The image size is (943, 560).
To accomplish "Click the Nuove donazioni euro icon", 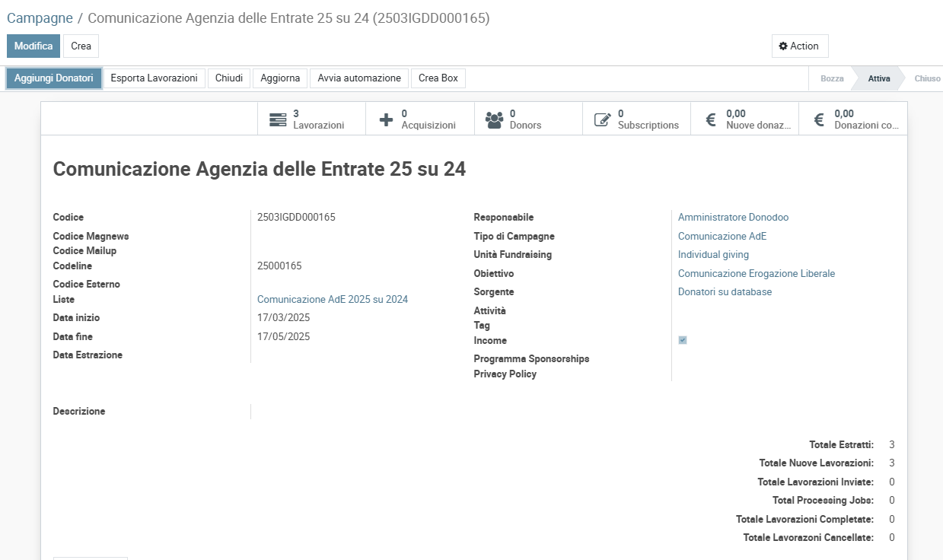I will point(711,119).
